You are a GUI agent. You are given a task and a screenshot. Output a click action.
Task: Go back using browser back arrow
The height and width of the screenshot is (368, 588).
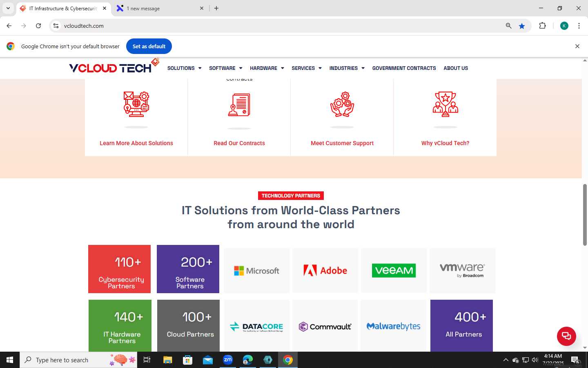pyautogui.click(x=9, y=26)
